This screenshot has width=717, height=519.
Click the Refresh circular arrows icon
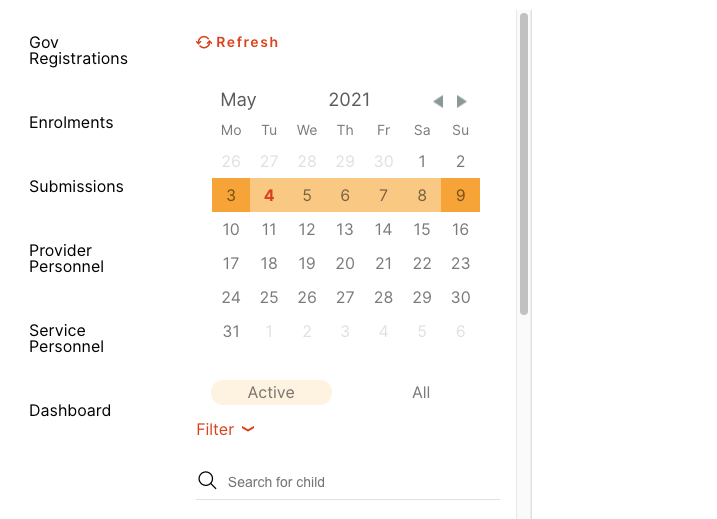tap(204, 42)
